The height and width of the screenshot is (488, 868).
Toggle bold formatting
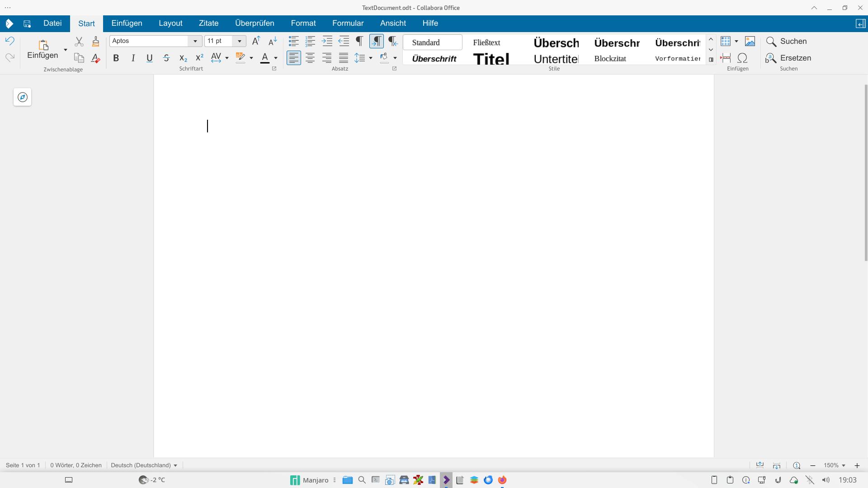point(116,58)
